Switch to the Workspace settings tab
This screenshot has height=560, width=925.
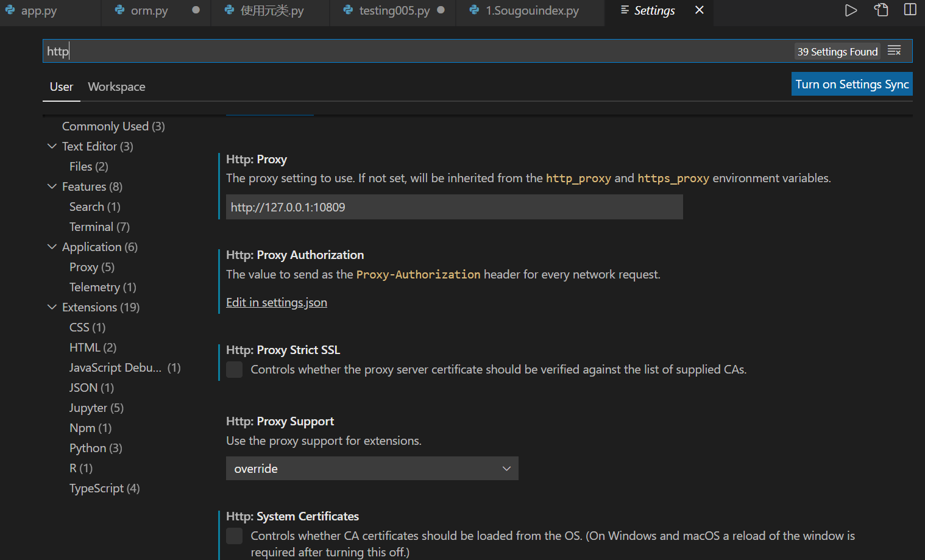116,87
